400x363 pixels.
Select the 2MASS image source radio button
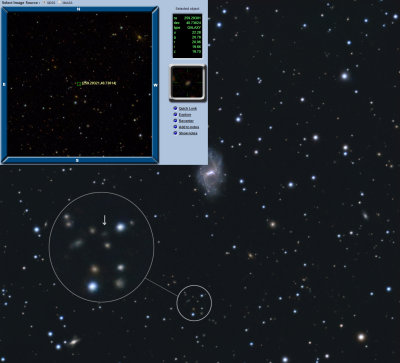click(x=60, y=2)
